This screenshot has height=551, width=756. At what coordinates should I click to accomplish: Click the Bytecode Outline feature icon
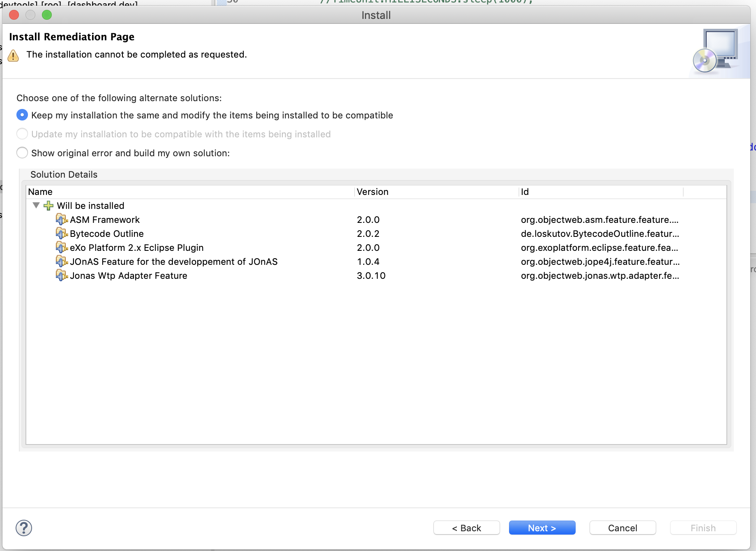pyautogui.click(x=62, y=234)
